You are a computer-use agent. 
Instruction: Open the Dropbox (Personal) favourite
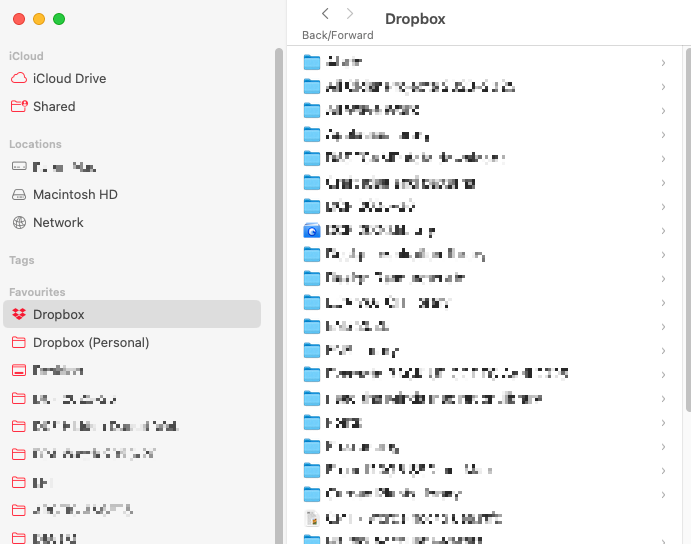[x=80, y=343]
